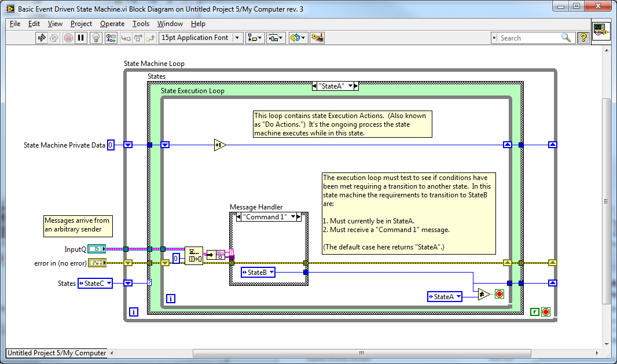Click the inner loop stop terminal
Image resolution: width=617 pixels, height=364 pixels.
500,294
